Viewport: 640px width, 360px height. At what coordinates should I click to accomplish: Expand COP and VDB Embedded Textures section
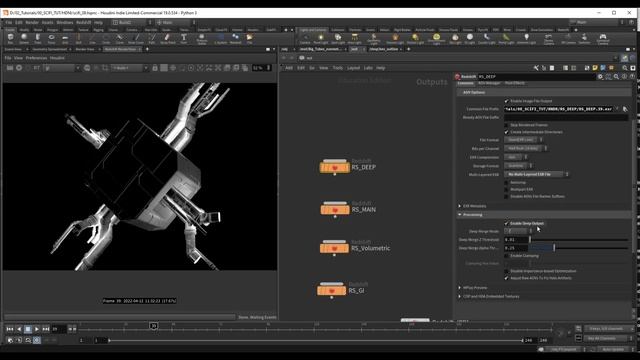tap(460, 296)
